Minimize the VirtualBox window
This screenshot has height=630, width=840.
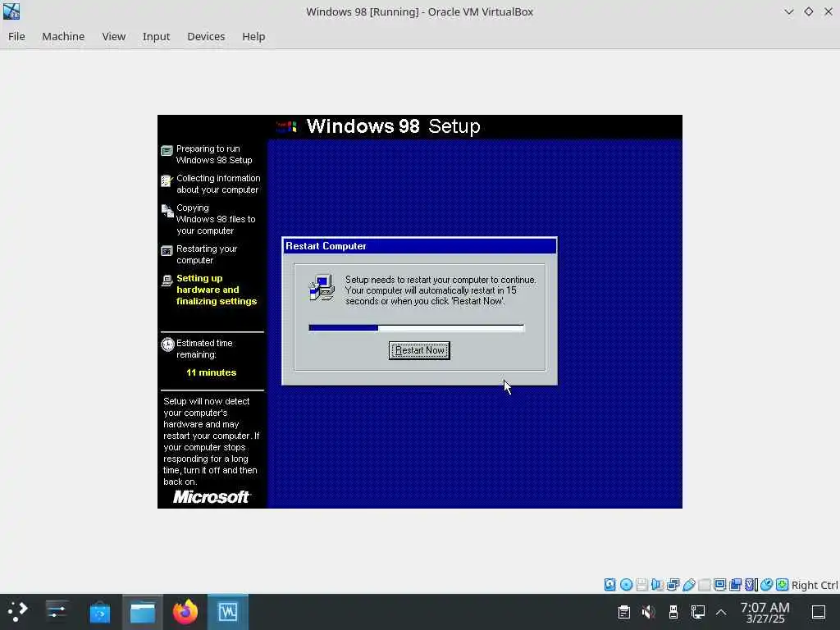[788, 11]
